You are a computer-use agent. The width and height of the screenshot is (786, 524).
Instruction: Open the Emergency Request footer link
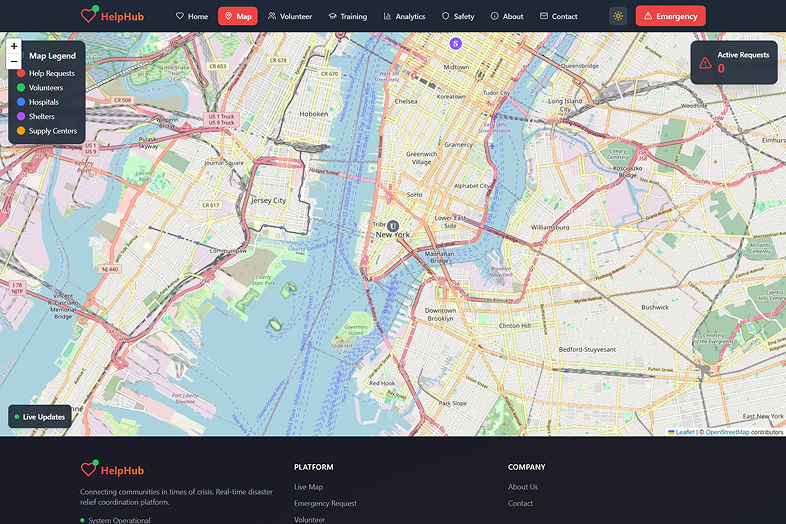[x=325, y=503]
